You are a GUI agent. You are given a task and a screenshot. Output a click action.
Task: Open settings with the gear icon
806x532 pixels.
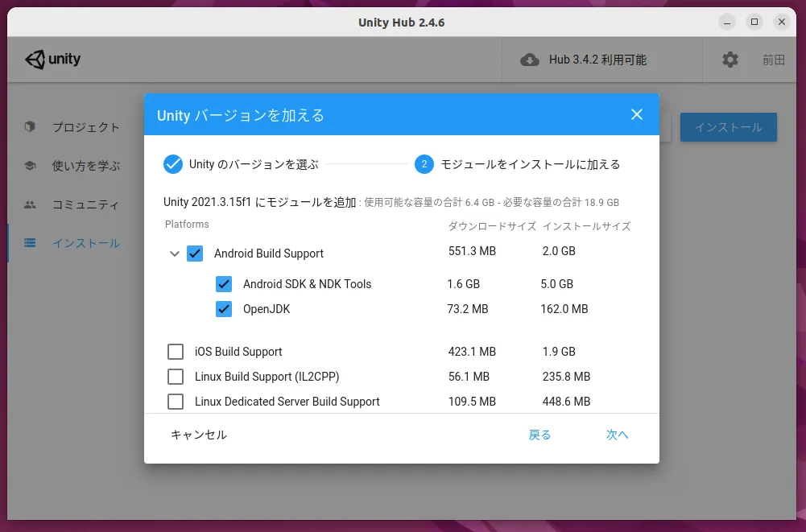coord(730,60)
